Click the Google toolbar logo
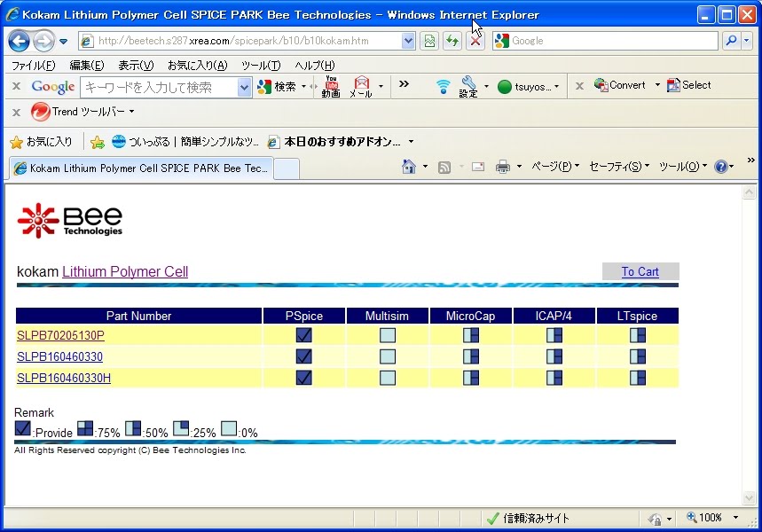Viewport: 762px width, 532px height. tap(53, 87)
